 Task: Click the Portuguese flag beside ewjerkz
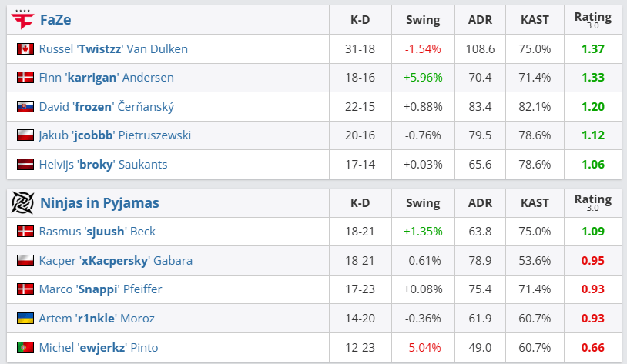pos(25,347)
